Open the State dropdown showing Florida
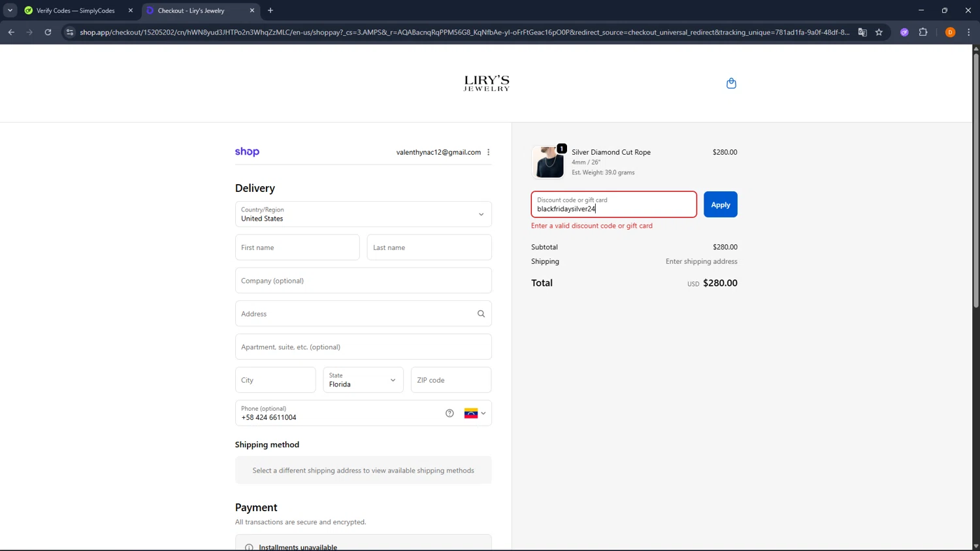 363,380
